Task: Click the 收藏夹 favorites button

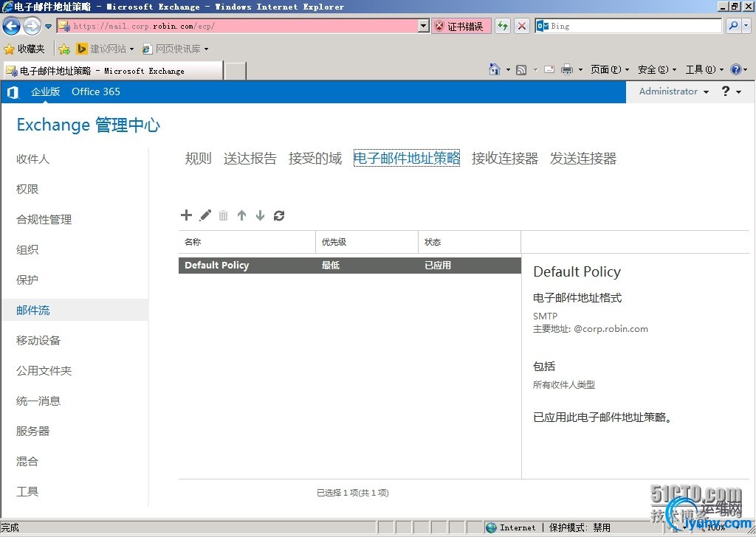Action: tap(24, 49)
